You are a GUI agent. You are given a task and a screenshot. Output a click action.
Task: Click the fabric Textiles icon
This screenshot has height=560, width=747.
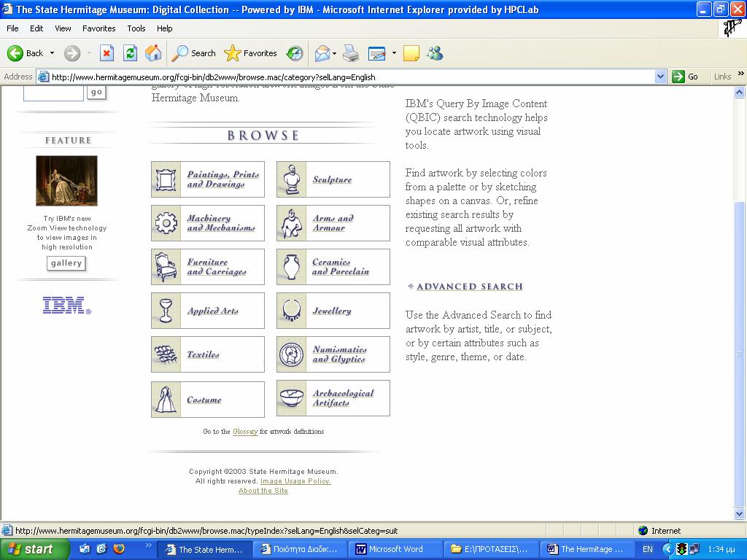(166, 354)
